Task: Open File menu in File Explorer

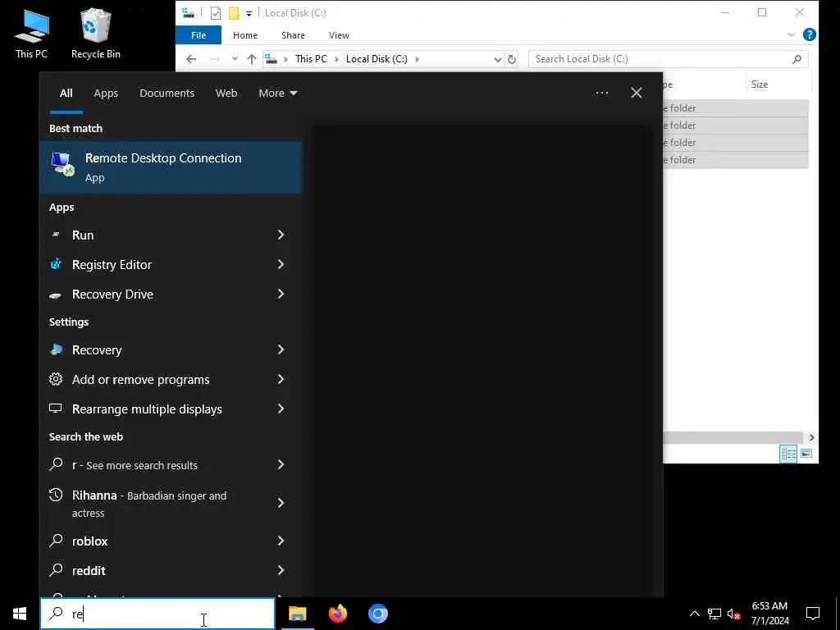Action: click(x=199, y=35)
